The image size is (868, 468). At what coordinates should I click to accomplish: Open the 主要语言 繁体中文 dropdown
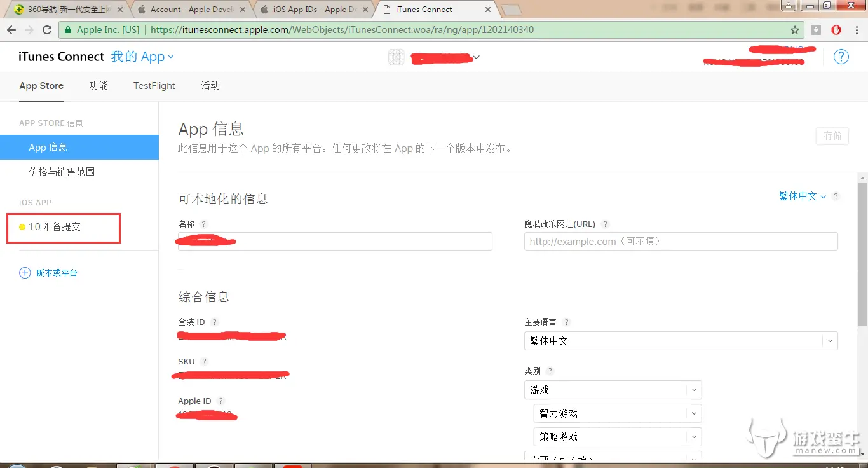click(681, 341)
